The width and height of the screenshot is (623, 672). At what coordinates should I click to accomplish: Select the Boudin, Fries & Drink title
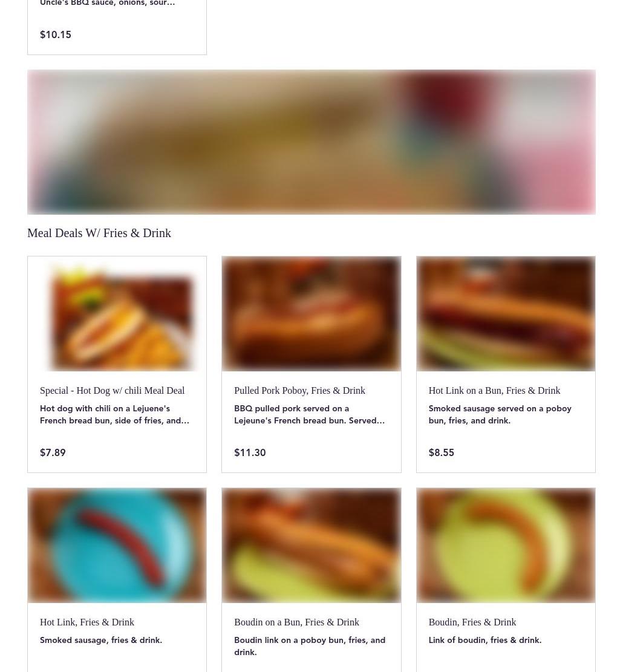click(472, 622)
